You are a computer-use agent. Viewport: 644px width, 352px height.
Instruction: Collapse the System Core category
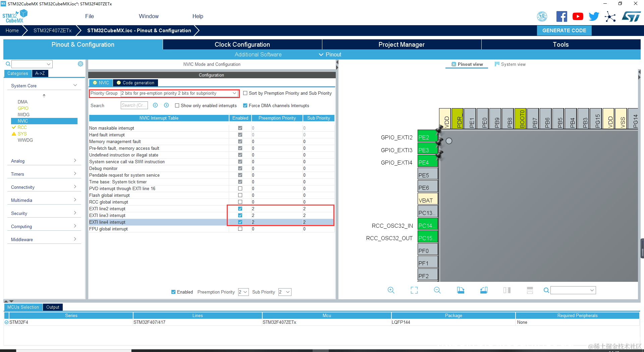tap(44, 86)
